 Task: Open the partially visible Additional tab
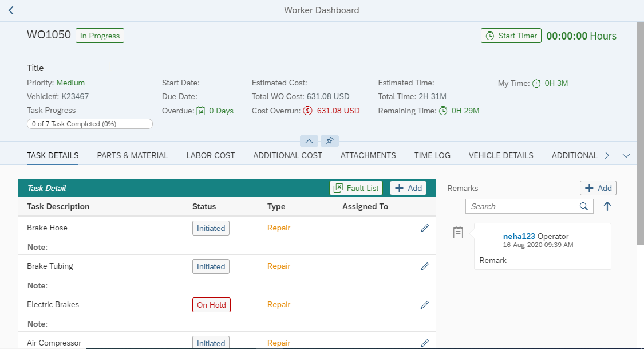(574, 155)
